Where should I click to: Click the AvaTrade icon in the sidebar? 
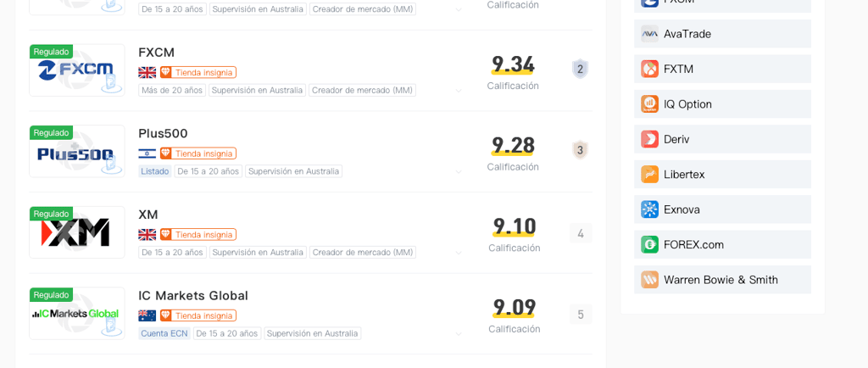(649, 34)
